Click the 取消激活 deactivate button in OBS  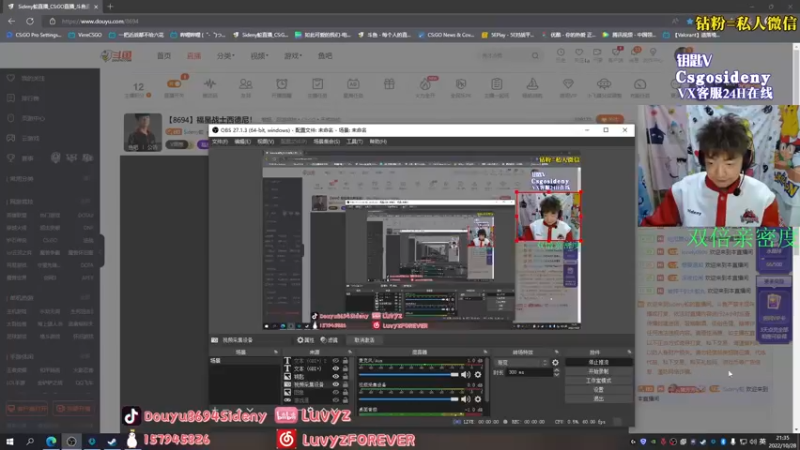(364, 340)
